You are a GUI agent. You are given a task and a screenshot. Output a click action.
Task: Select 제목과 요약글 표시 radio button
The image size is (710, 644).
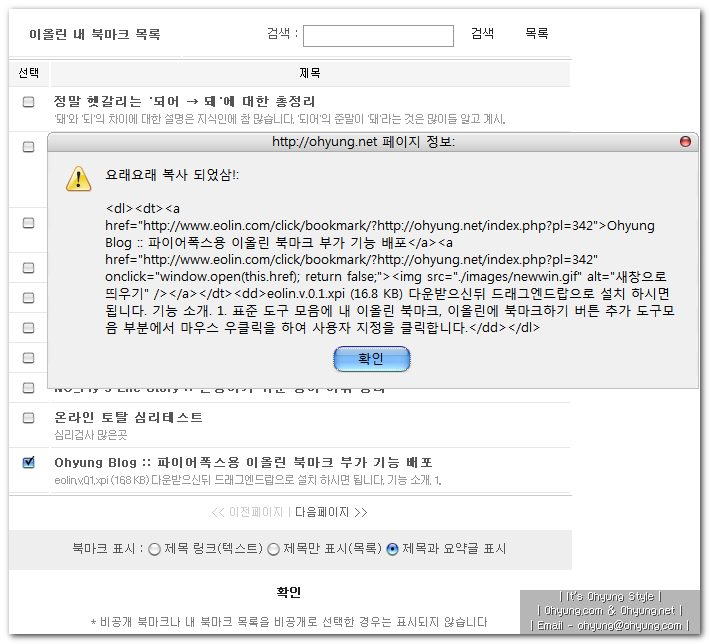click(392, 549)
